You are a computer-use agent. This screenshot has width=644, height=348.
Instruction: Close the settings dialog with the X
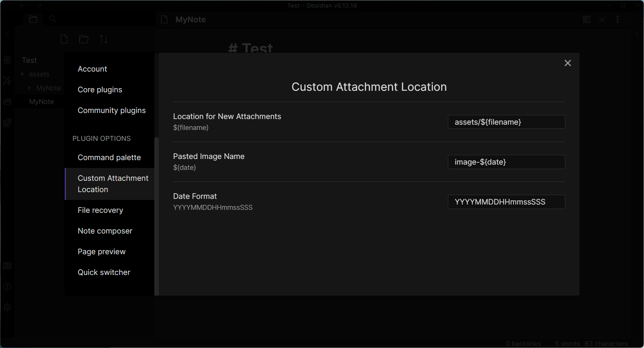tap(568, 63)
